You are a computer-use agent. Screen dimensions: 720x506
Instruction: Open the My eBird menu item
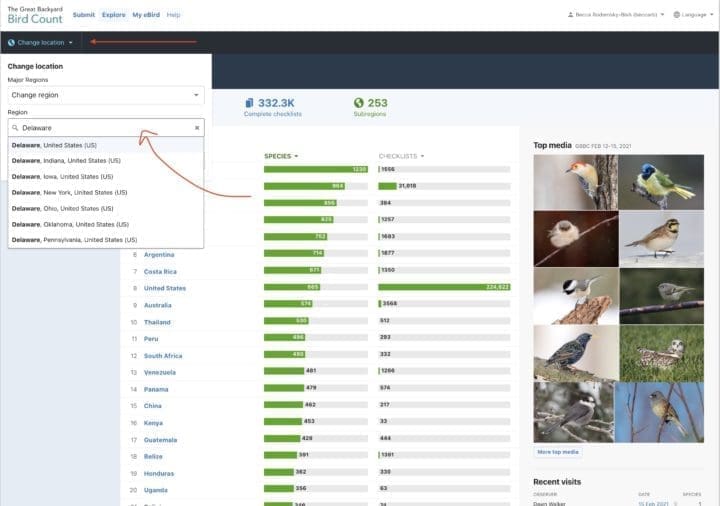point(146,15)
